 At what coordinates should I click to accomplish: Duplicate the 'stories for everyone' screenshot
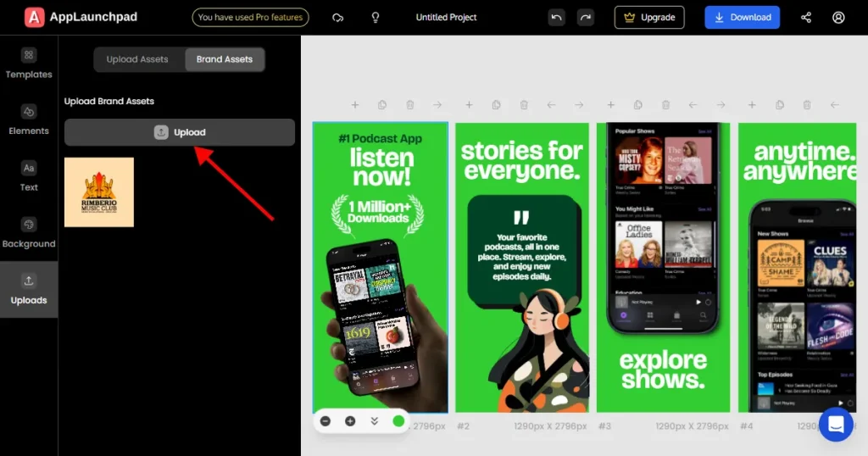tap(496, 104)
